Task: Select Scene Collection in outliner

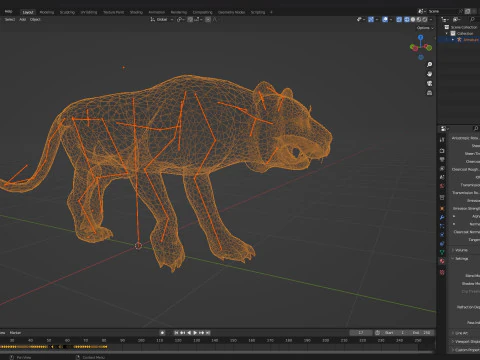Action: tap(464, 27)
